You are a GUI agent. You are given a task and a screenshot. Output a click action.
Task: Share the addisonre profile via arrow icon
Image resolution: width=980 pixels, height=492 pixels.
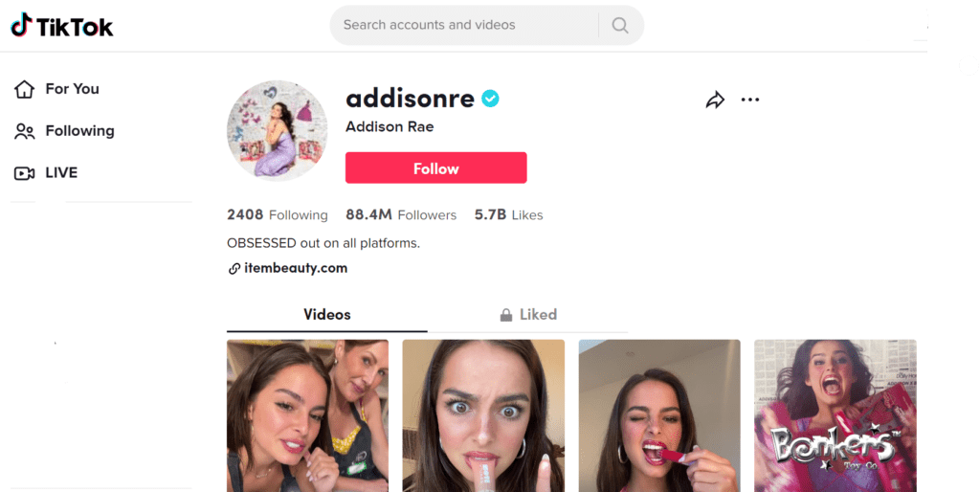tap(715, 100)
